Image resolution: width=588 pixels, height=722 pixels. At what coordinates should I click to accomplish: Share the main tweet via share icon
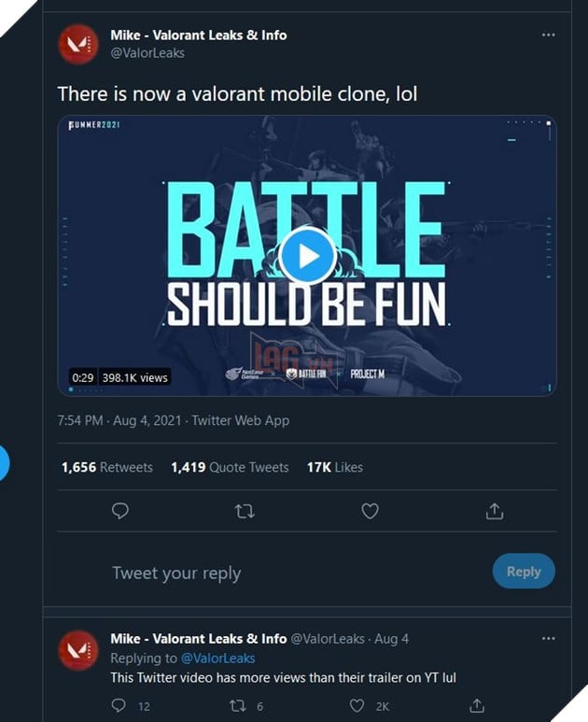[495, 511]
